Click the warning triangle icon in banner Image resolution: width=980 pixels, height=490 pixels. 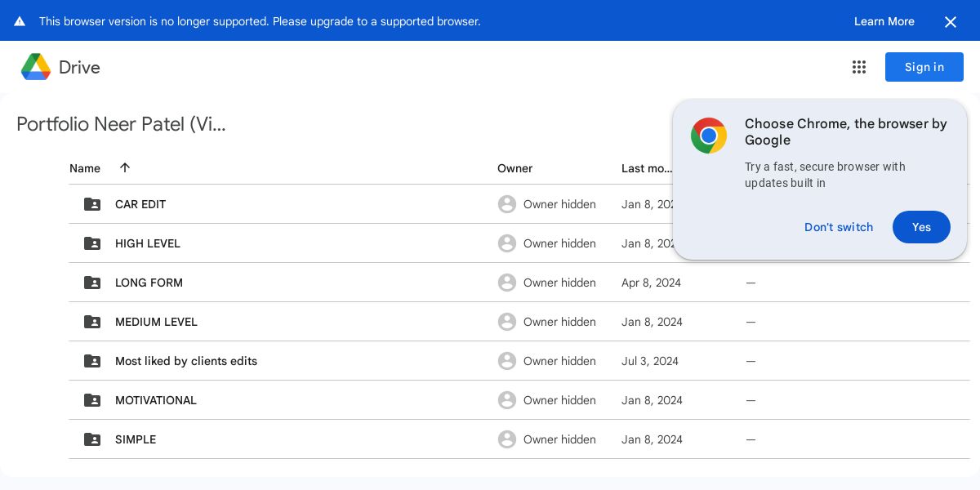[x=20, y=21]
